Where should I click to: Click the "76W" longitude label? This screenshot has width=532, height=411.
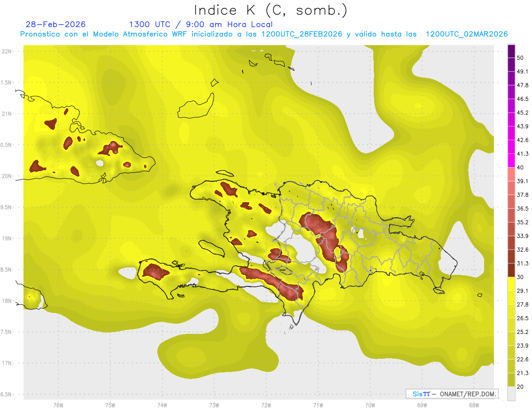point(58,405)
